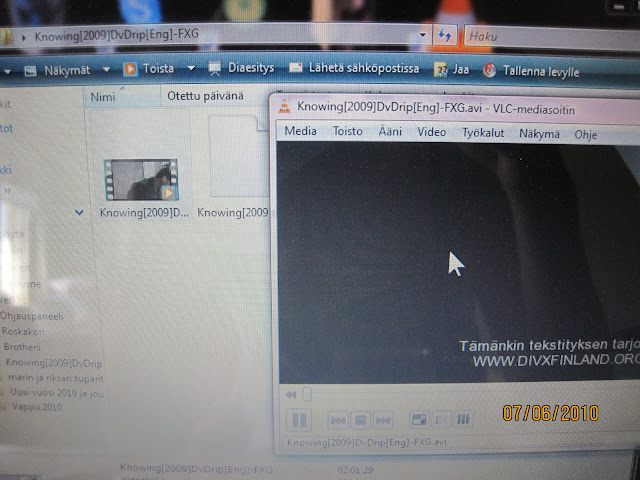Select Knowing[2009]DvDrip folder in tree
Image resolution: width=640 pixels, height=480 pixels.
(x=54, y=363)
